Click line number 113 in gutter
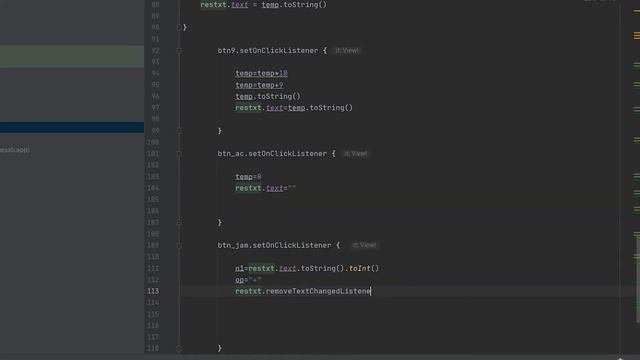The height and width of the screenshot is (360, 640). (153, 291)
